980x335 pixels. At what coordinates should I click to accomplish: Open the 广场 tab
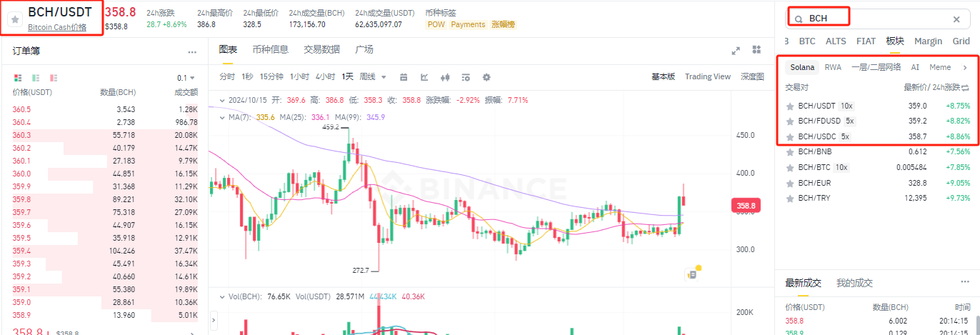coord(364,49)
